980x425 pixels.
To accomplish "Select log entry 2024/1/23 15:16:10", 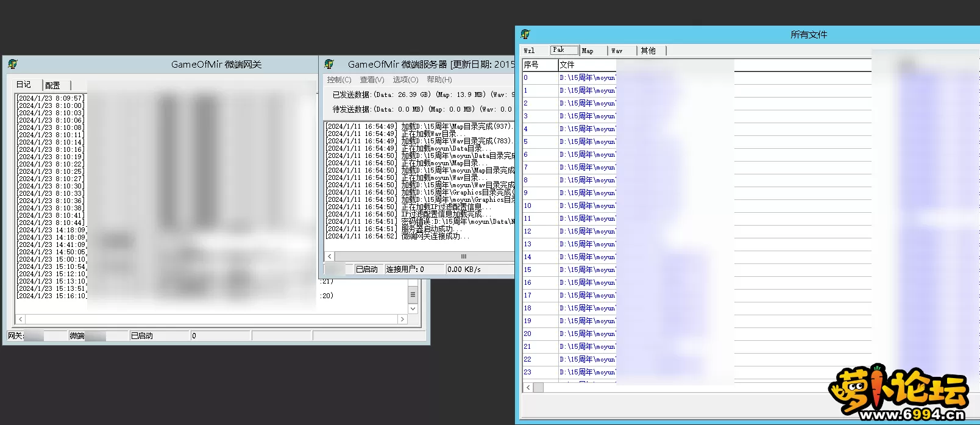I will pos(52,296).
